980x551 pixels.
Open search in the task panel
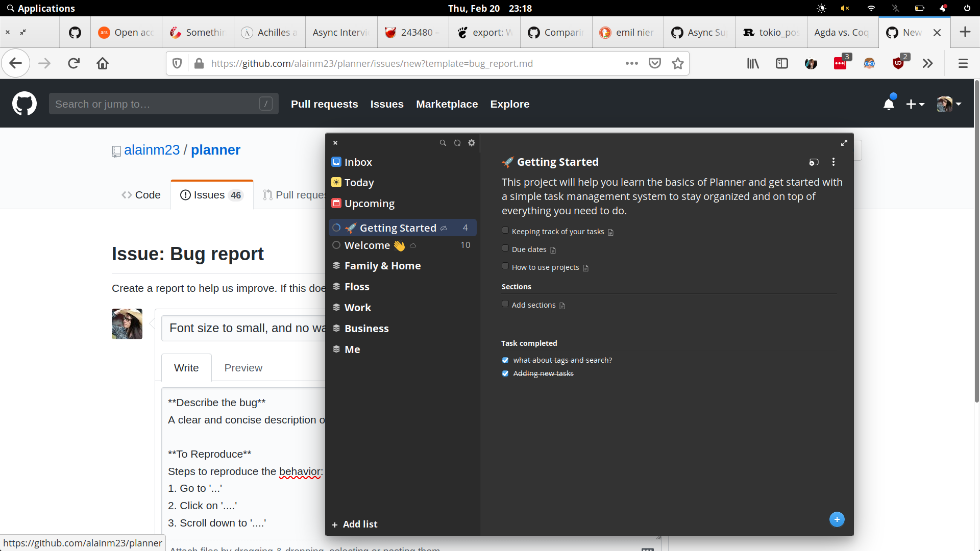tap(443, 143)
